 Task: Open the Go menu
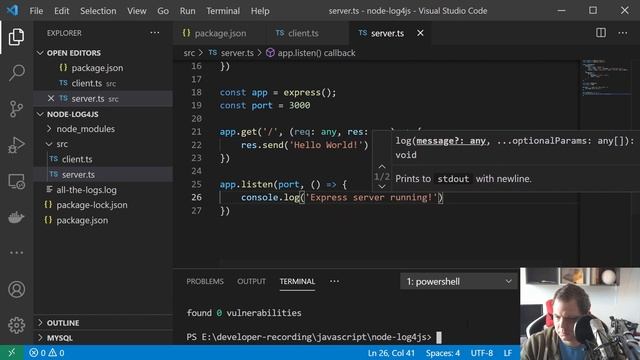point(163,11)
